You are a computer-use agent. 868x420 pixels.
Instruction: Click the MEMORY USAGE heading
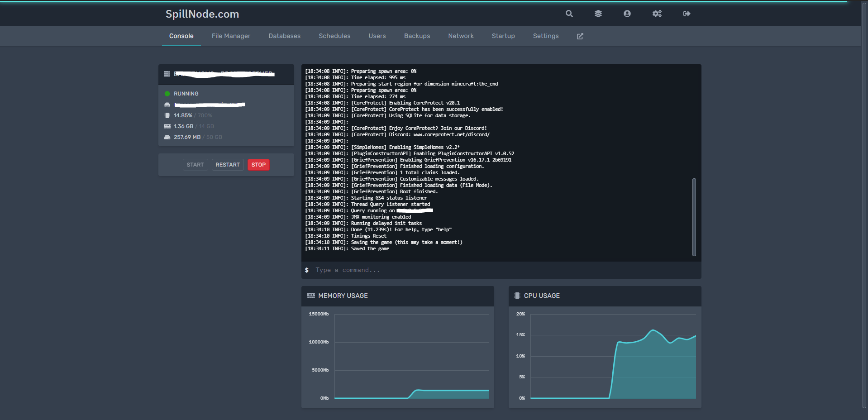coord(343,296)
